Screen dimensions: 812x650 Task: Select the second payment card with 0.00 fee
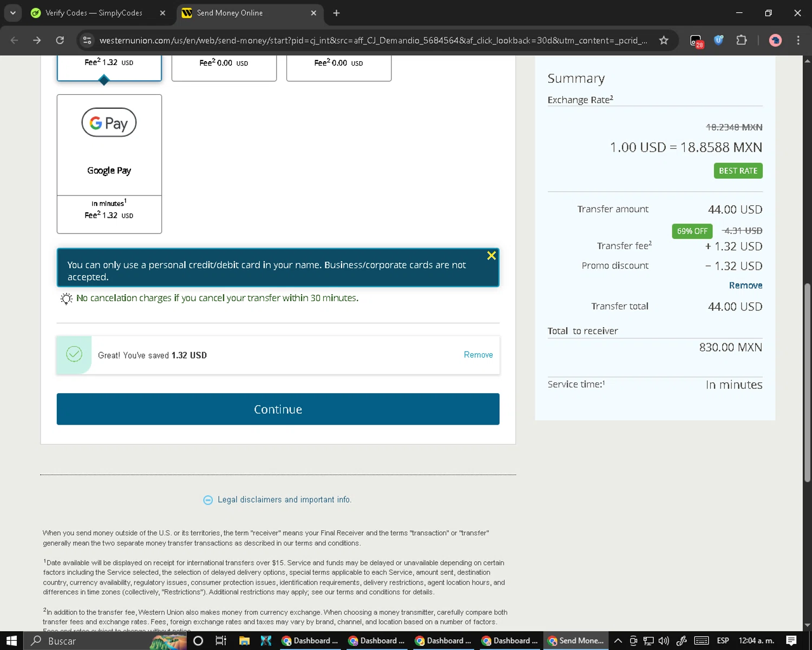pos(224,68)
